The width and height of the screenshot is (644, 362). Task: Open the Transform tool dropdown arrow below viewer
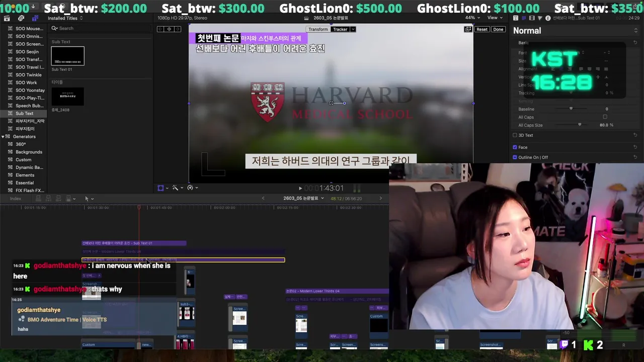(167, 188)
